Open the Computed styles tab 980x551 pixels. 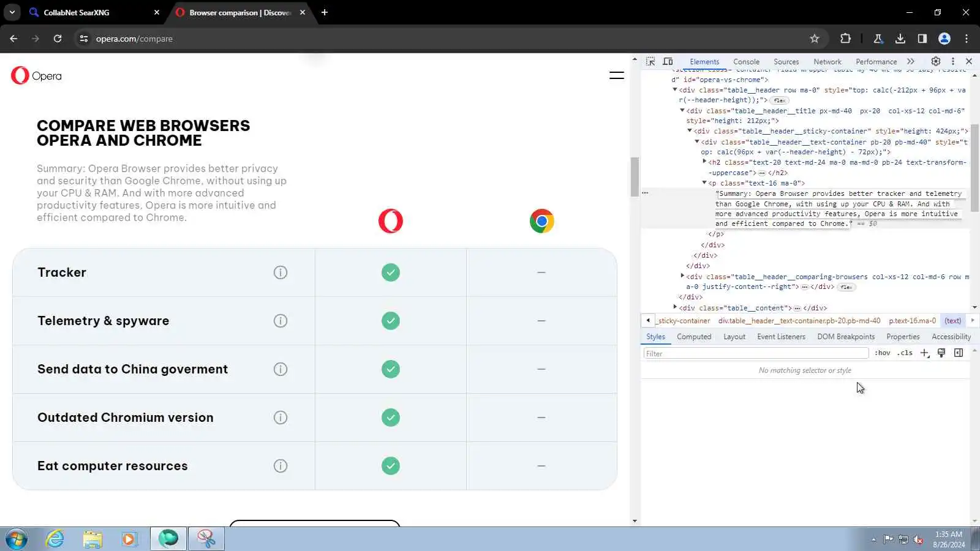694,337
